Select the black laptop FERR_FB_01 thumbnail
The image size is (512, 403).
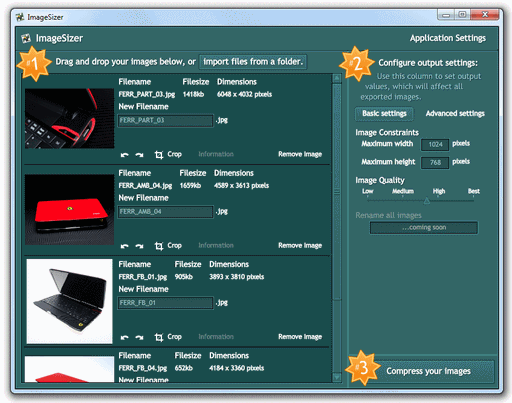69,301
